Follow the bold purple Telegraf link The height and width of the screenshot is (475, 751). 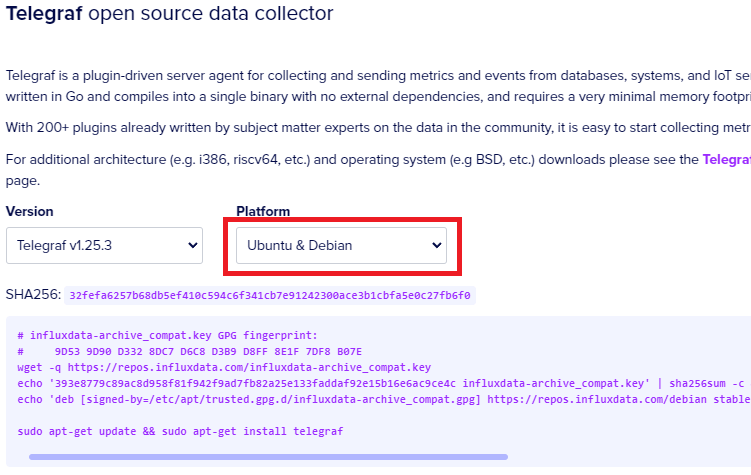coord(726,160)
